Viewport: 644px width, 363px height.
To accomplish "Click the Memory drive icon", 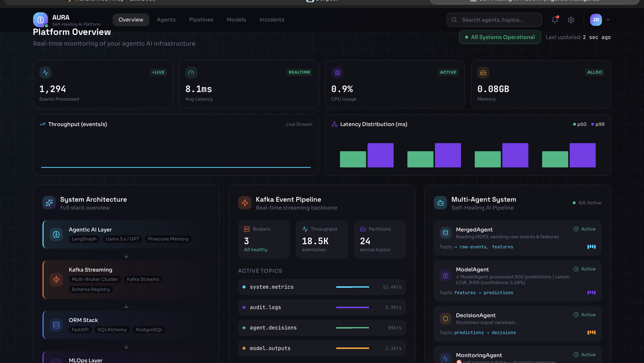I will pyautogui.click(x=483, y=73).
